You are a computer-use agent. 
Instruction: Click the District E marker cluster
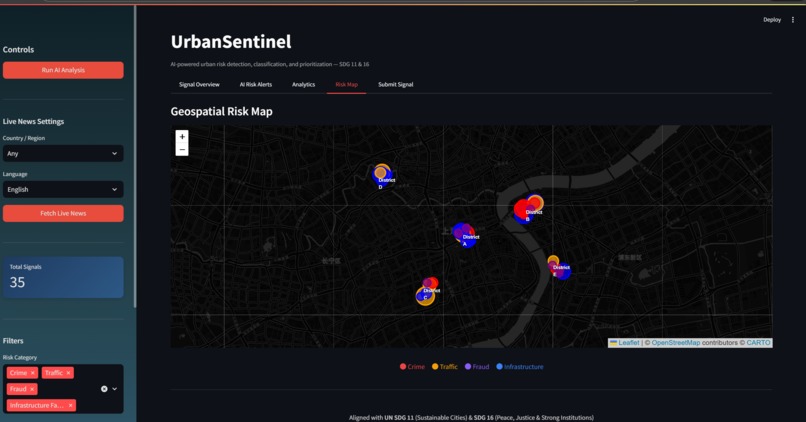pos(559,267)
